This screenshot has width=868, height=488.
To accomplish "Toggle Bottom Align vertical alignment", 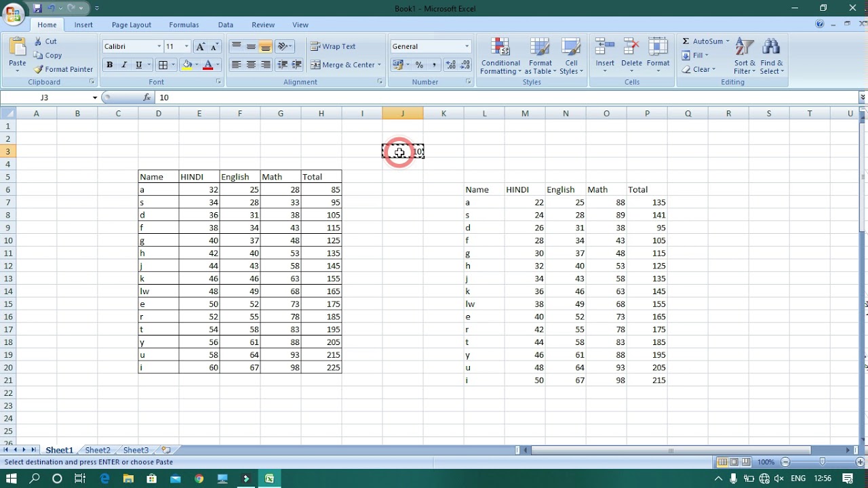I will pyautogui.click(x=266, y=47).
